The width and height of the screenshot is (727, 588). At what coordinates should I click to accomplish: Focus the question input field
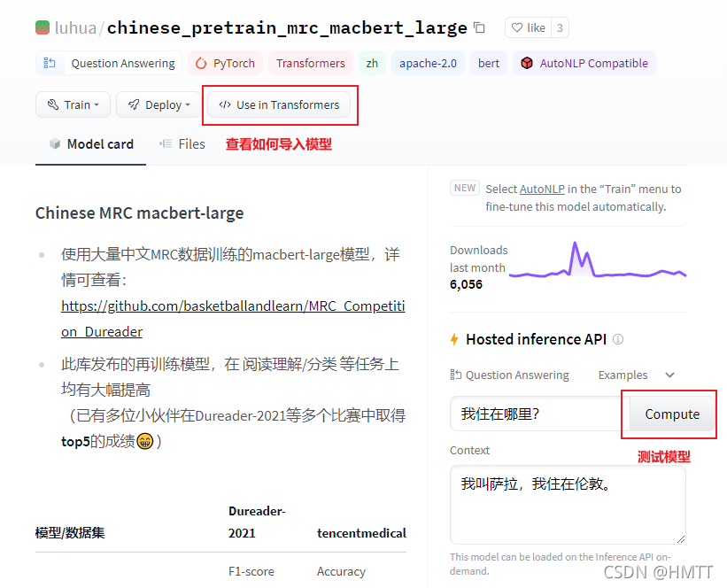pos(539,414)
